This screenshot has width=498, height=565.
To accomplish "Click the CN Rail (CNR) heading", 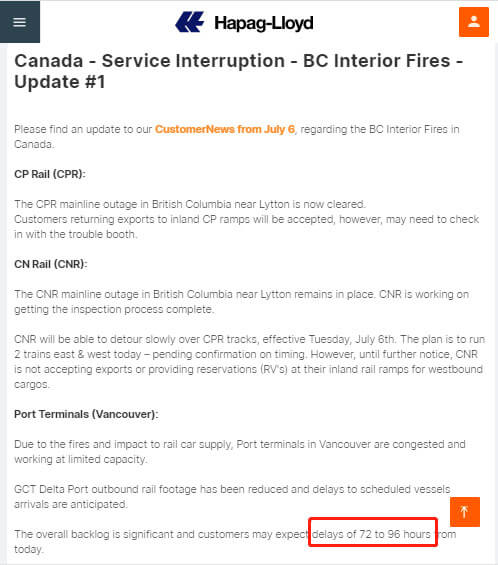I will pyautogui.click(x=51, y=264).
